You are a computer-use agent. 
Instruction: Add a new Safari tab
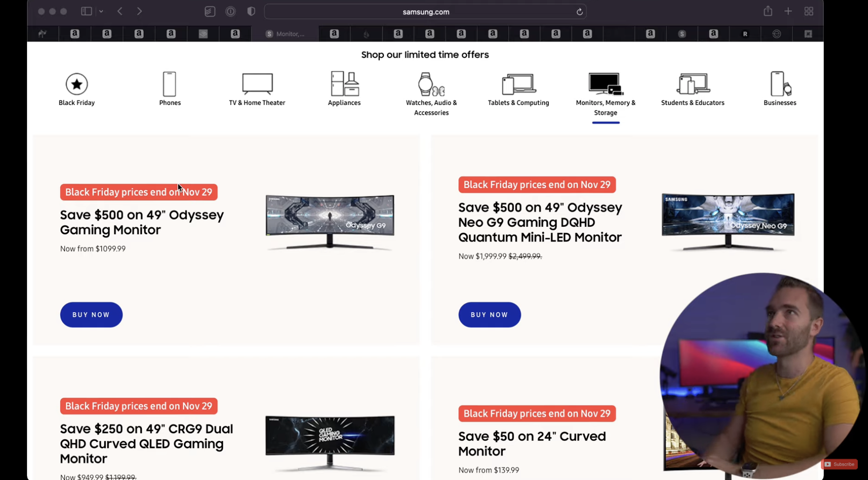point(788,11)
